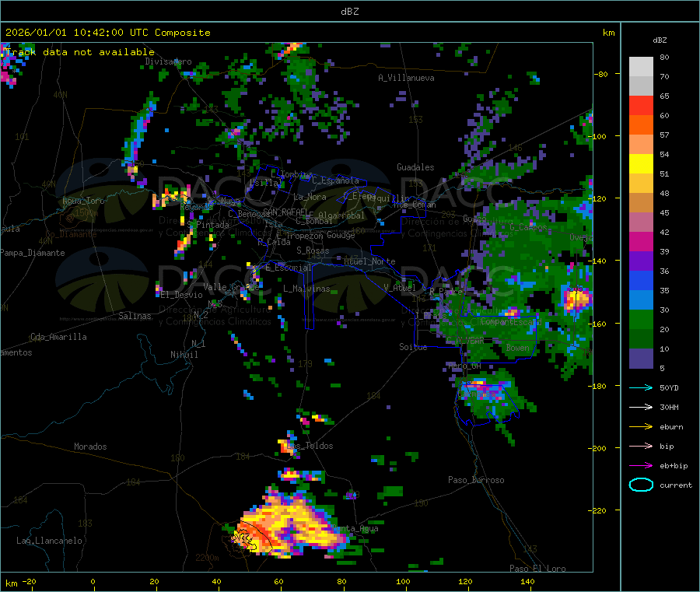Select the light gray 70-80 dBZ swatch
Viewport: 700px width, 592px height.
[x=641, y=67]
